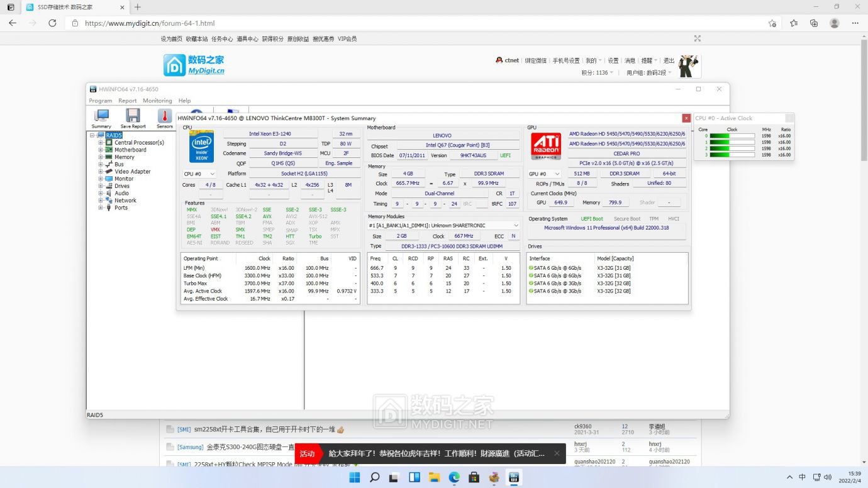Click the browser Refresh button
The image size is (868, 488).
pyautogui.click(x=52, y=23)
